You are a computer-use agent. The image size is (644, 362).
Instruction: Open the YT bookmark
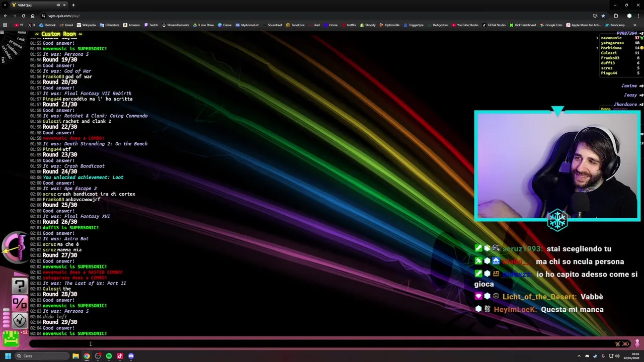pyautogui.click(x=19, y=25)
